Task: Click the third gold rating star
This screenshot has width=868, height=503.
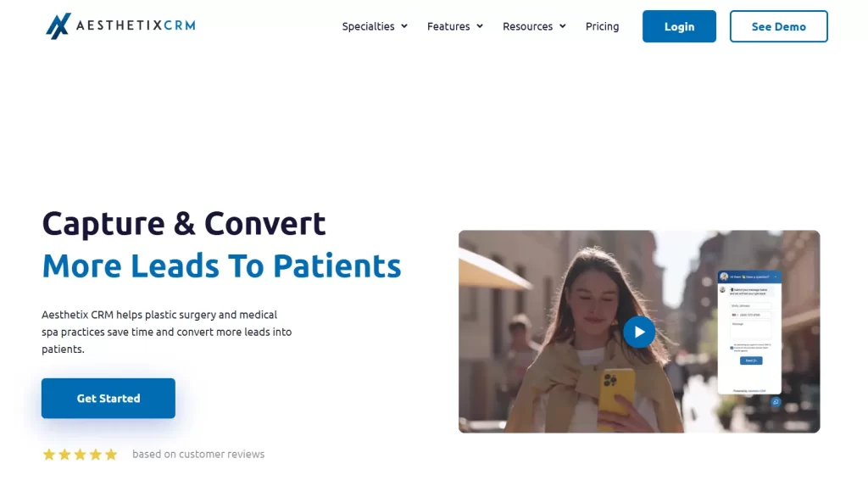Action: 80,455
